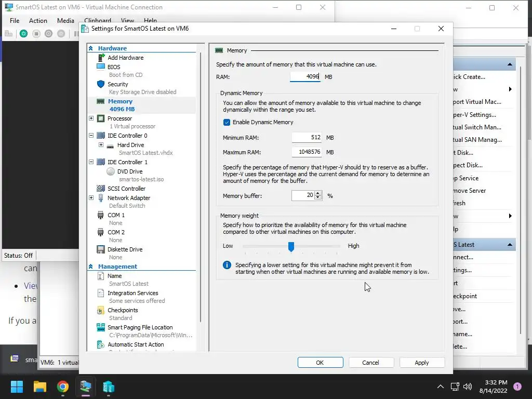
Task: Select '1 Virtual processor' text row
Action: [x=132, y=126]
